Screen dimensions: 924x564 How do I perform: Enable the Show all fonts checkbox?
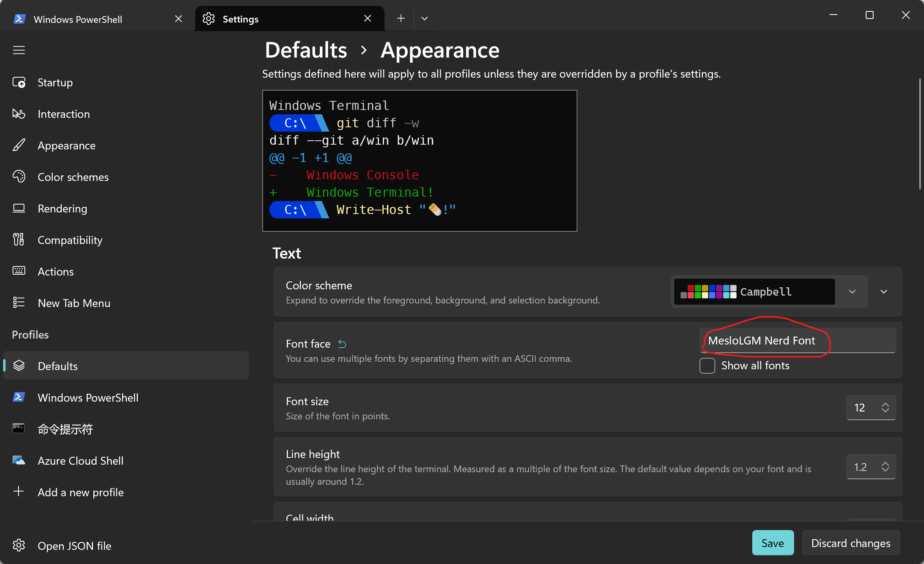[x=707, y=366]
